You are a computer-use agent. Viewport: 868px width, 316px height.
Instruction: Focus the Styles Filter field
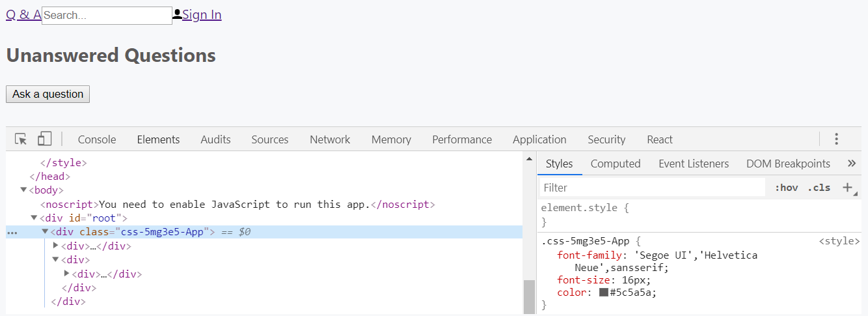(x=651, y=188)
